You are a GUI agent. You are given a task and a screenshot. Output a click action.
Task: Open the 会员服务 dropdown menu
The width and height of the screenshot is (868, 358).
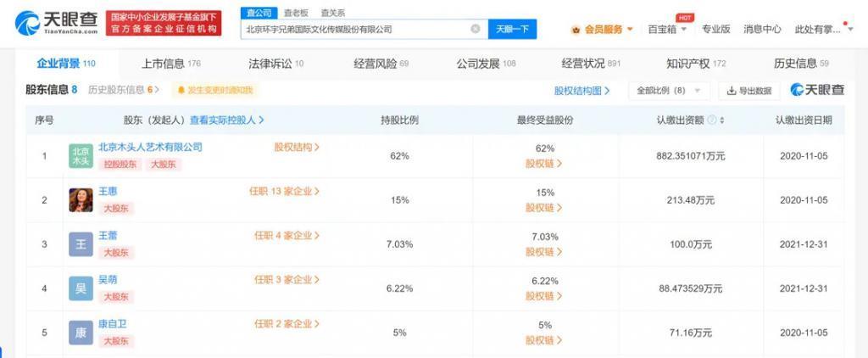[609, 30]
